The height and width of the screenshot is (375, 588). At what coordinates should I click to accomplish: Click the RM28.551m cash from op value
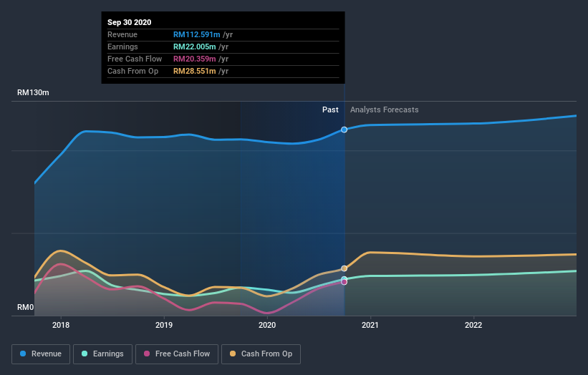coord(194,71)
